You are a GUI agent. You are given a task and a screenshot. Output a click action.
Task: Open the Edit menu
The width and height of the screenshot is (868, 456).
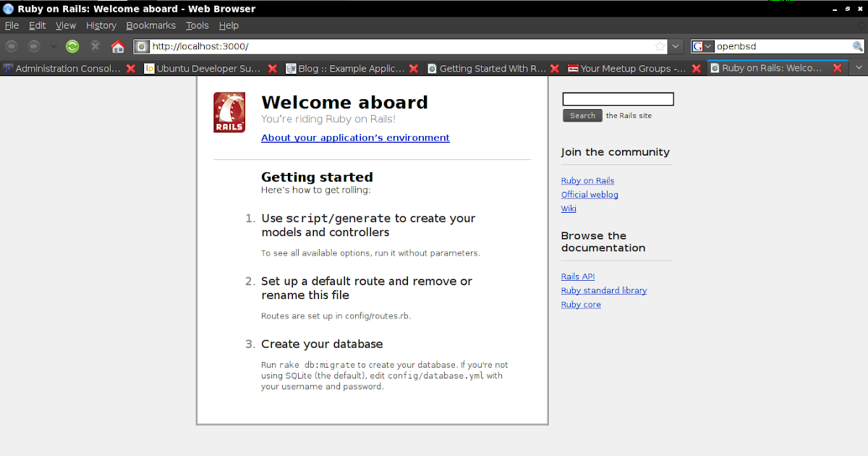[x=37, y=25]
